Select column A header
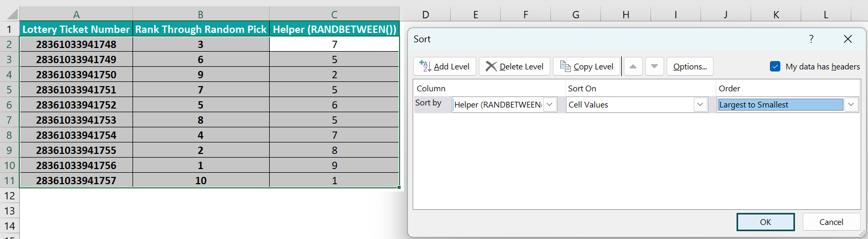 [76, 14]
